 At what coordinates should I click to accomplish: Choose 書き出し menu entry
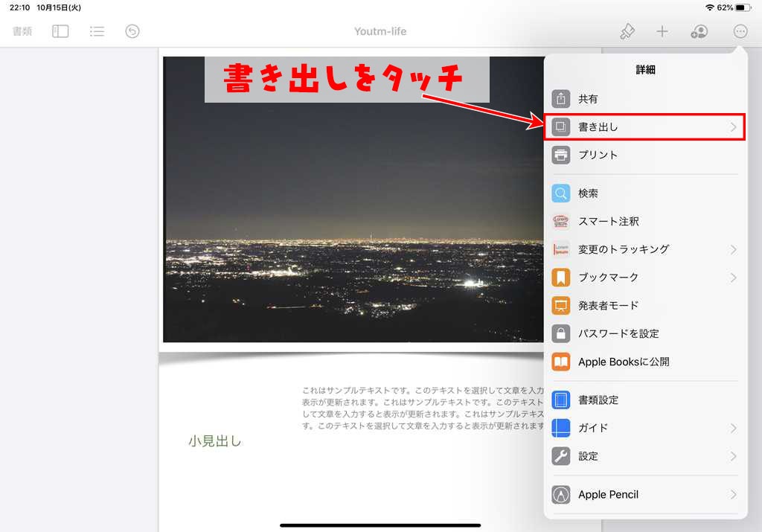[645, 127]
